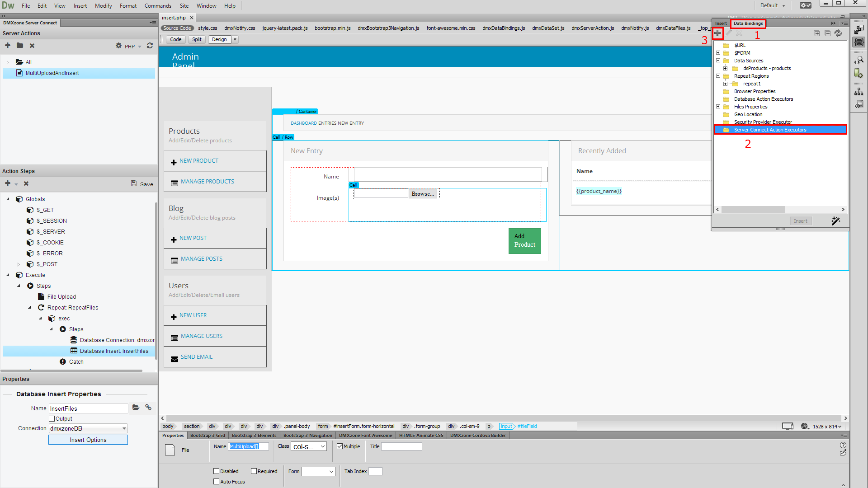
Task: Click the Insert Options button
Action: click(x=88, y=440)
